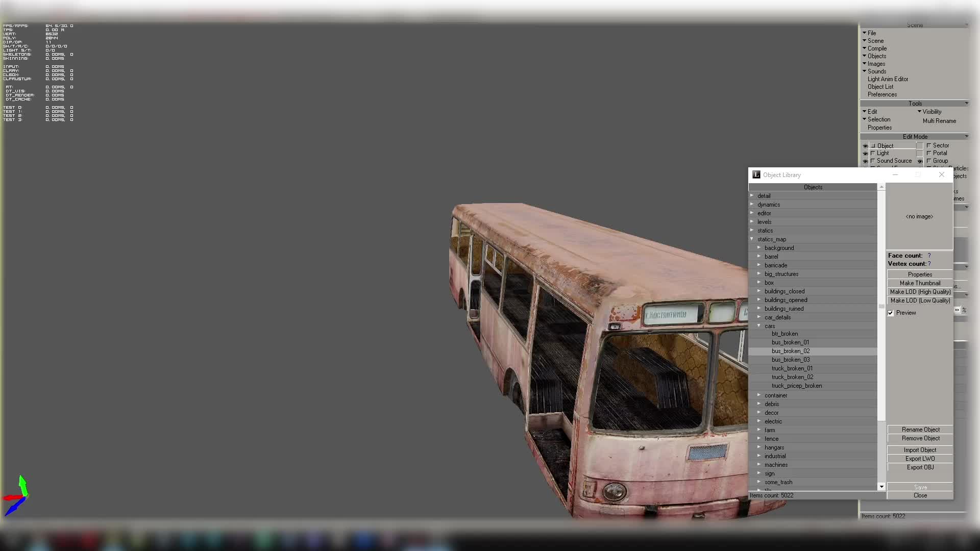Click the Objects list scroll-down arrow
Screen dimensions: 980x551
pos(881,487)
